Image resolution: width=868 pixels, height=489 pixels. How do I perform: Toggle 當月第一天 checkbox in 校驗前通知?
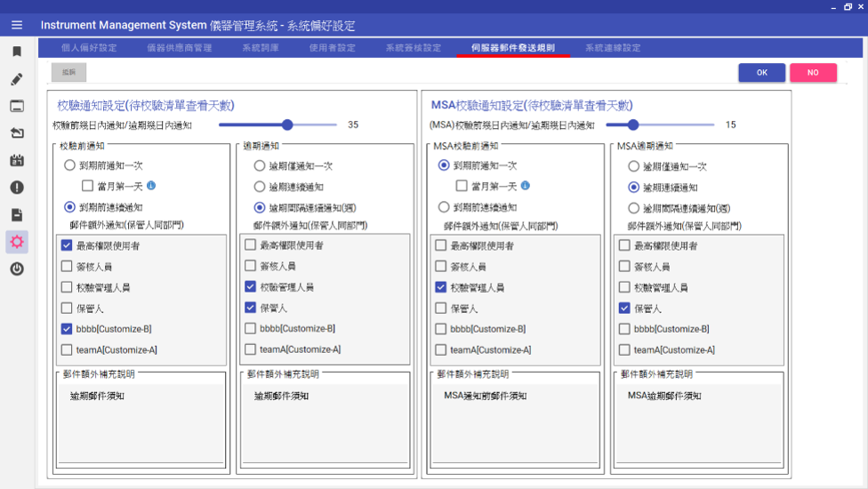click(x=87, y=186)
